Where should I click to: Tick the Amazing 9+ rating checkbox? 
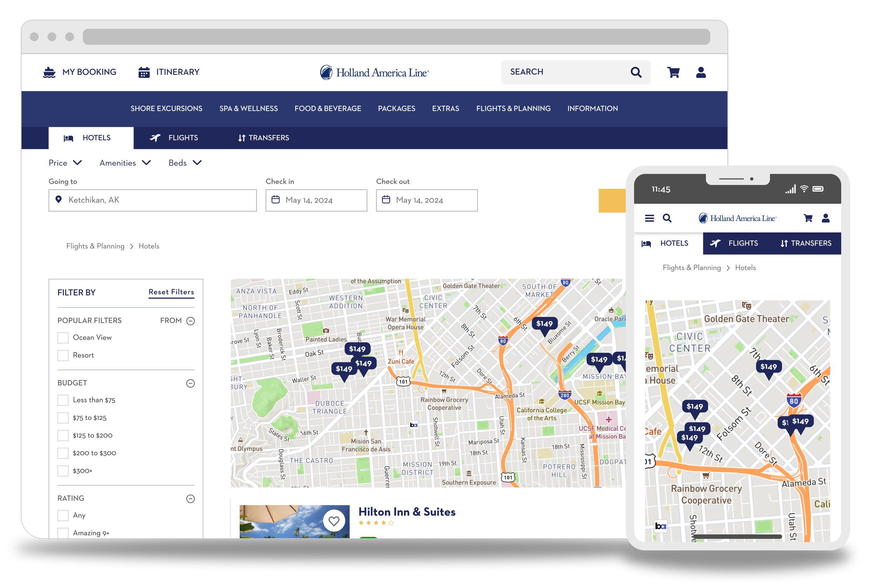(x=63, y=533)
